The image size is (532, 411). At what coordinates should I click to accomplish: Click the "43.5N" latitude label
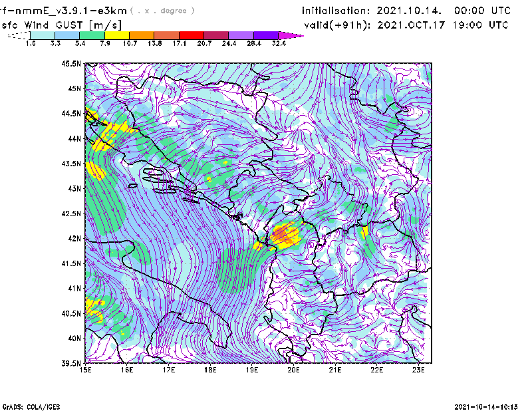[71, 164]
